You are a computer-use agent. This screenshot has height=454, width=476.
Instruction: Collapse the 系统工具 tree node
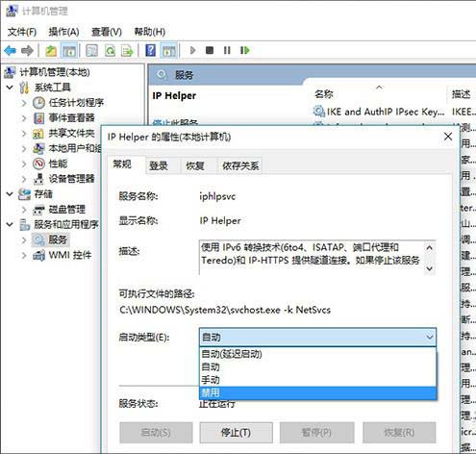pyautogui.click(x=10, y=88)
